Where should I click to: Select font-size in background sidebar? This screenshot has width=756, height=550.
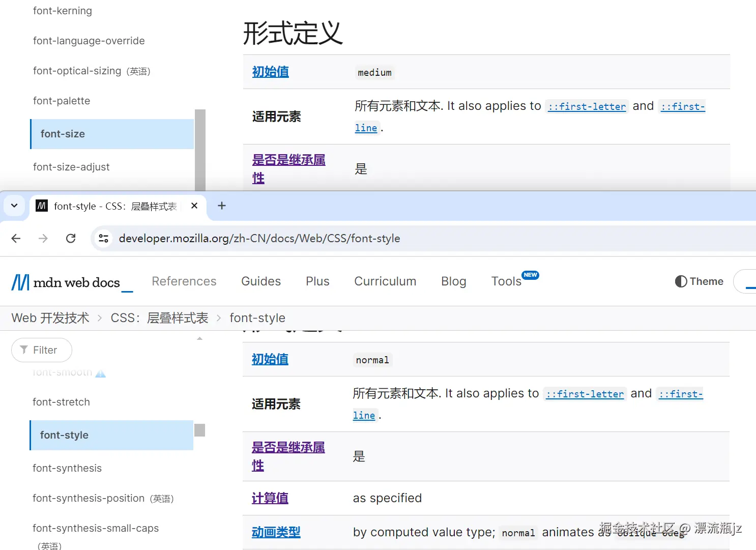(112, 134)
